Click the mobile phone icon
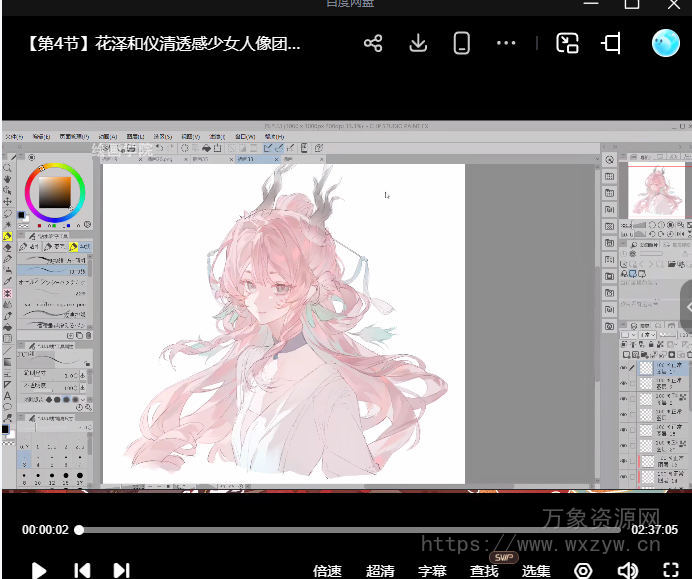This screenshot has width=692, height=579. [x=461, y=43]
